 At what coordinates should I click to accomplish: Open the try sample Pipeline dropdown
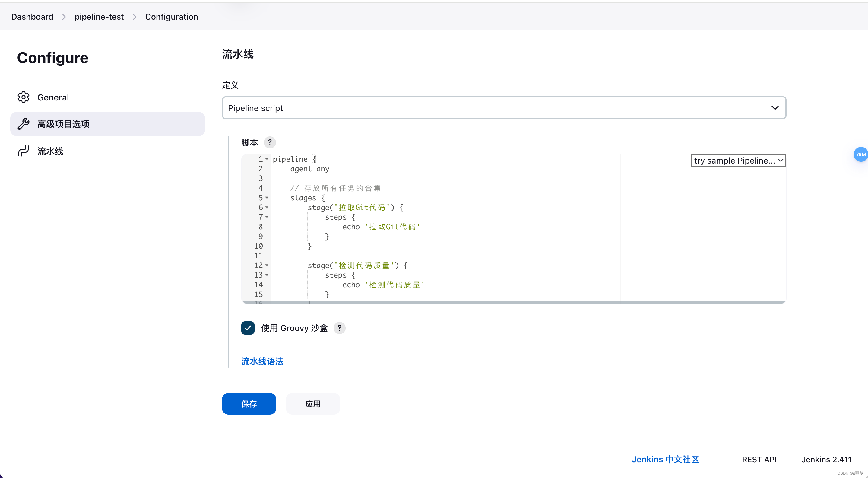(x=738, y=161)
